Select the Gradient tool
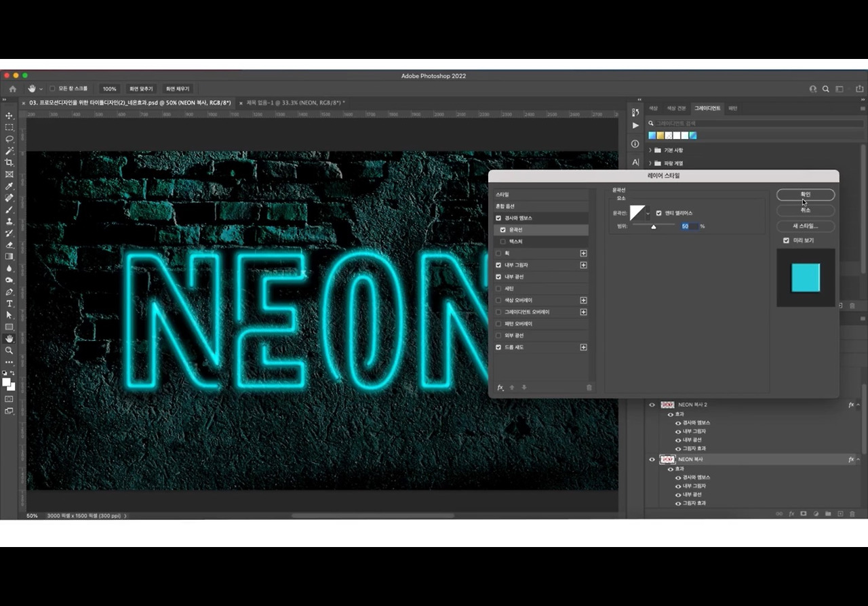Image resolution: width=868 pixels, height=606 pixels. [9, 256]
